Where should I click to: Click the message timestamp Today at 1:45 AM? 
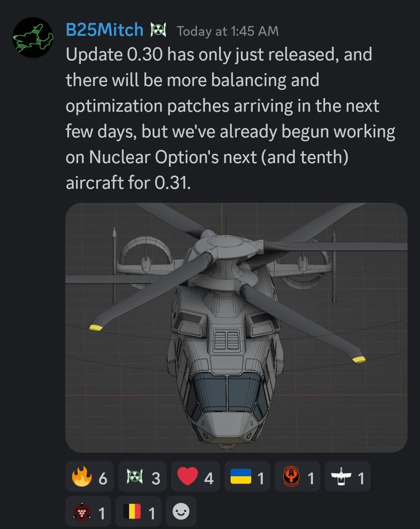227,31
